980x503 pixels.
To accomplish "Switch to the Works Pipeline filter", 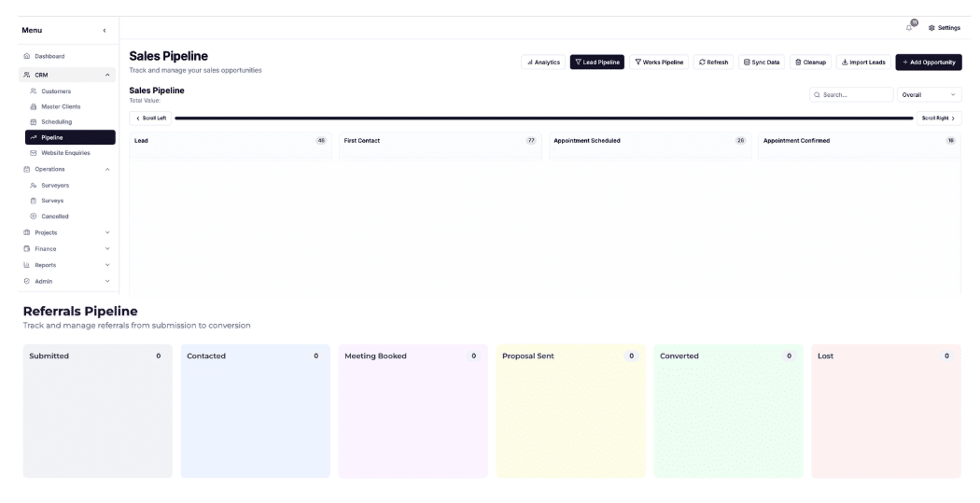I will (x=659, y=63).
